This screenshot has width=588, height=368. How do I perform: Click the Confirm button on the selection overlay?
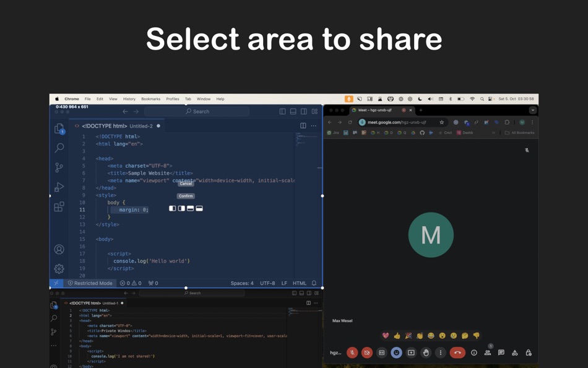(186, 196)
